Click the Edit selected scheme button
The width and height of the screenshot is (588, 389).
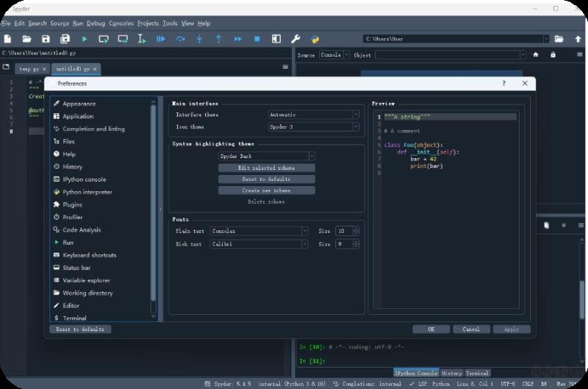266,168
